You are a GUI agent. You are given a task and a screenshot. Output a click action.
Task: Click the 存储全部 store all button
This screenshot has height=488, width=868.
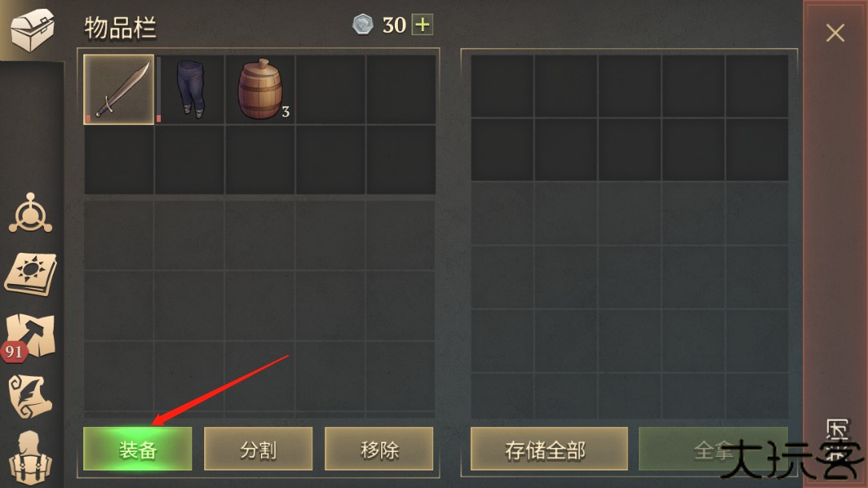tap(549, 449)
